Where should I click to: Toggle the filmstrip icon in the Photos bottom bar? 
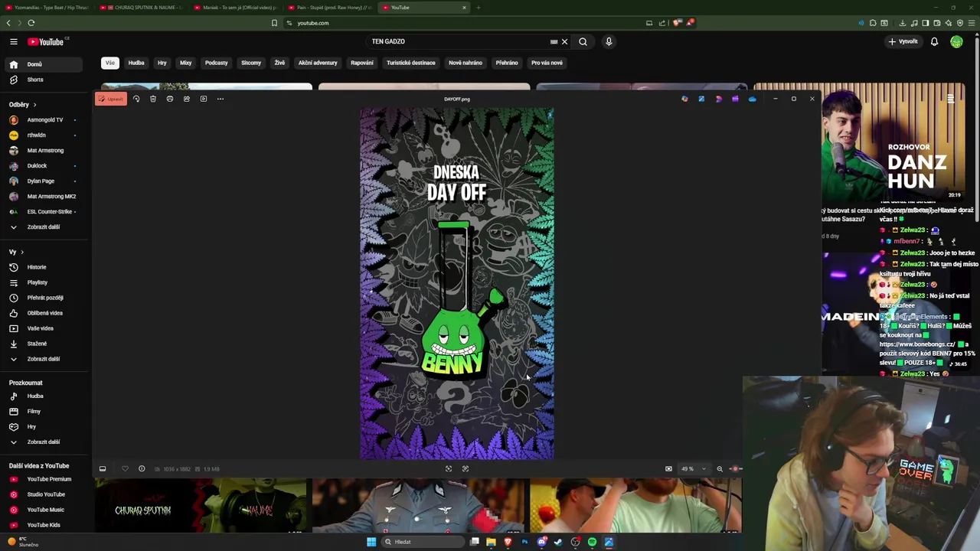[103, 469]
